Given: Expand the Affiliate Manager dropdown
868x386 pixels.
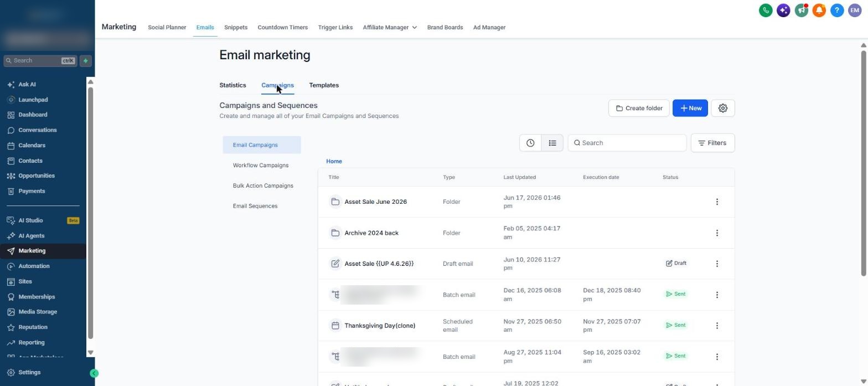Looking at the screenshot, I should [390, 27].
